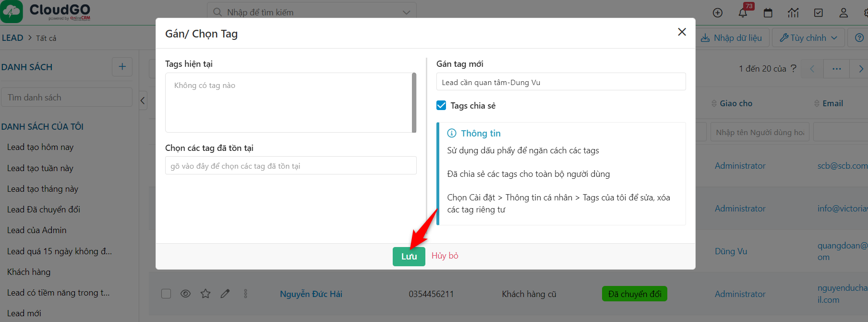Viewport: 868px width, 322px height.
Task: Click the Nhập tên Người dùng filter field
Action: click(x=759, y=132)
